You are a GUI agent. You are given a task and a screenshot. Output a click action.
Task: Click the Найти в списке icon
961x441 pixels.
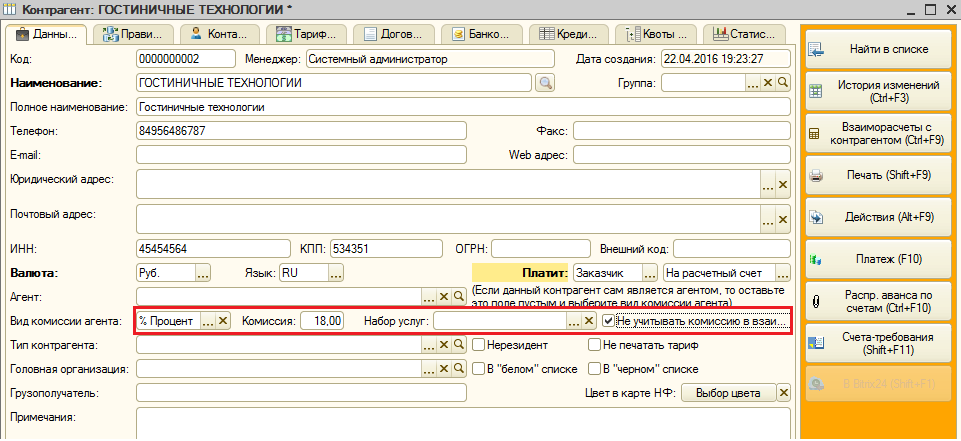tap(816, 50)
